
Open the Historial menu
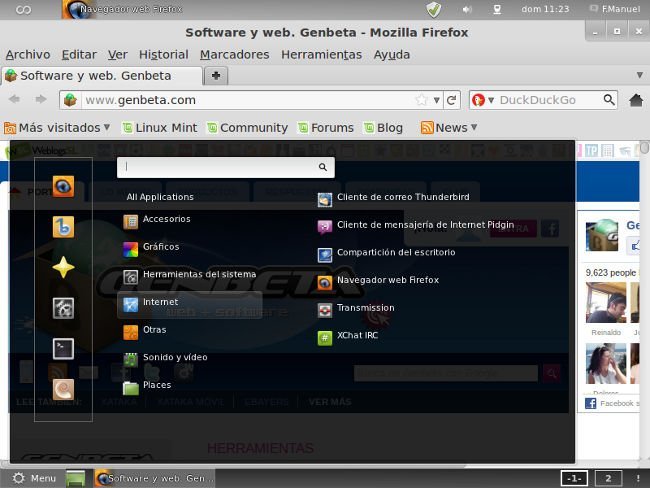(163, 55)
